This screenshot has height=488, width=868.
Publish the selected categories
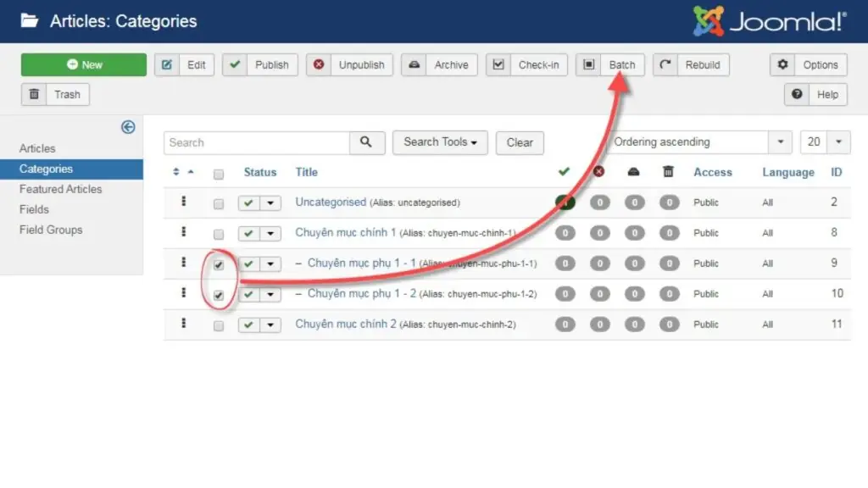click(x=259, y=64)
